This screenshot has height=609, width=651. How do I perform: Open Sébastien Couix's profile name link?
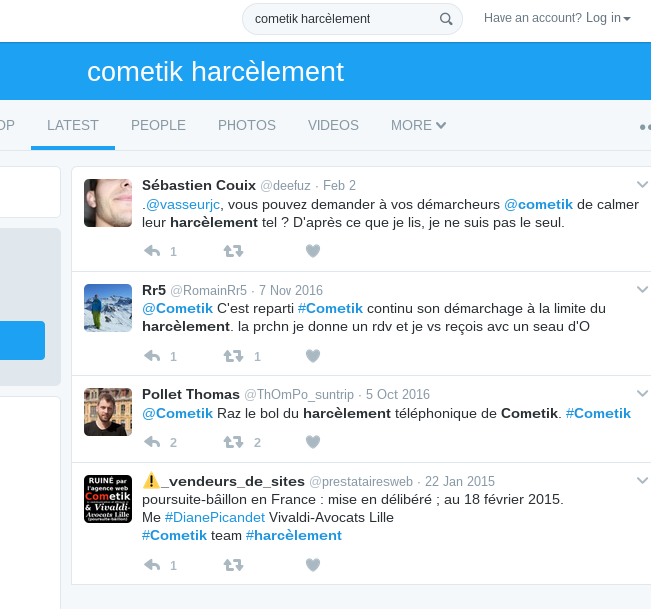[199, 185]
